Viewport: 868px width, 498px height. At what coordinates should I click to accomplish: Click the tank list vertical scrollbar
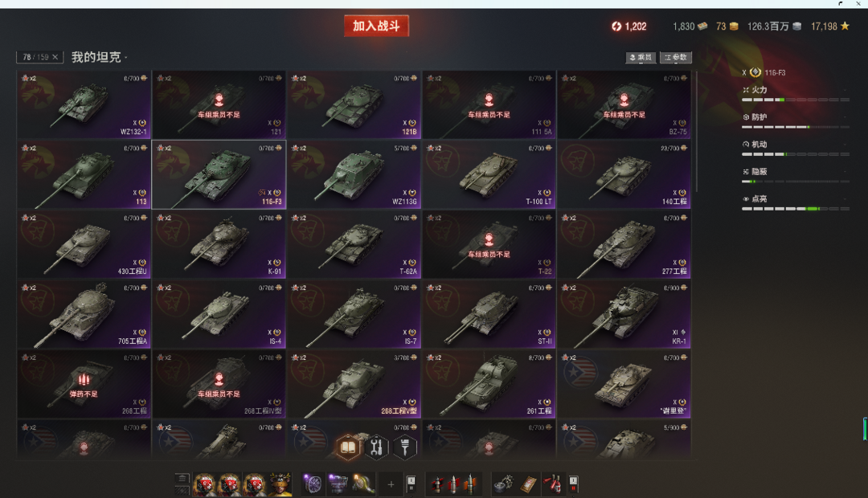pos(696,132)
